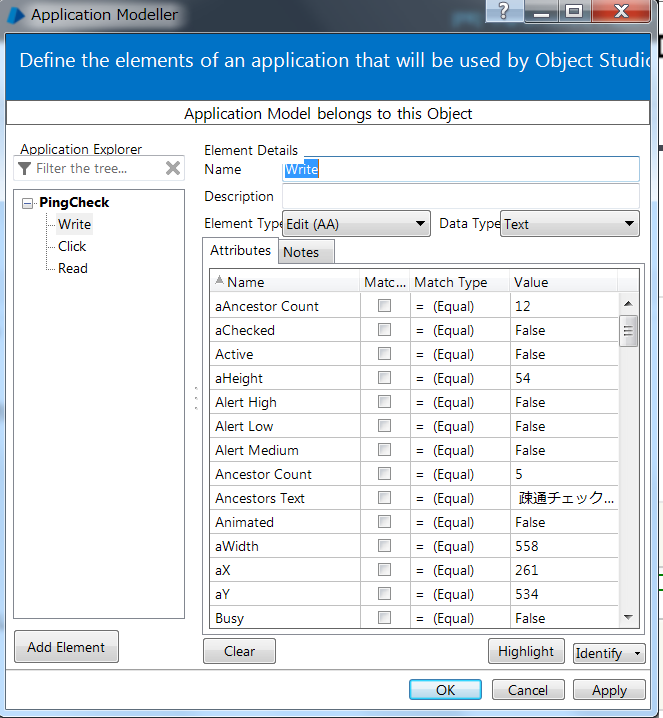The image size is (663, 718).
Task: Click the Value column header
Action: coord(564,282)
